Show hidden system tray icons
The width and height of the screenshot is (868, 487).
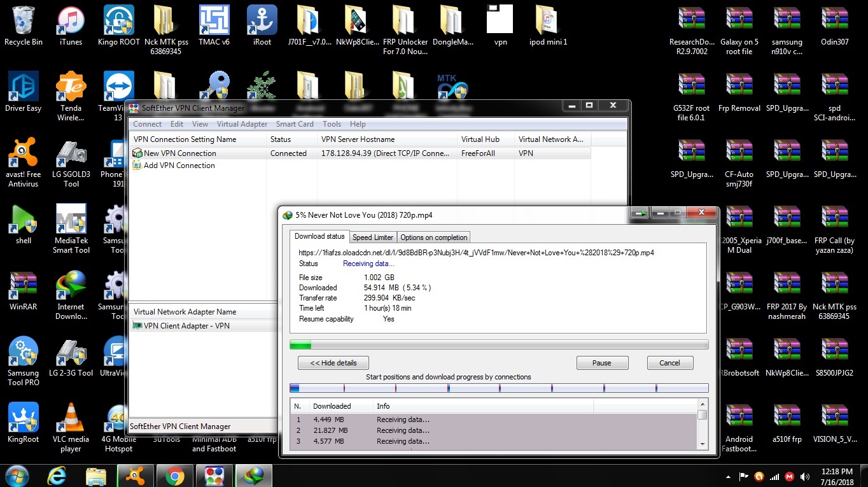pos(728,476)
